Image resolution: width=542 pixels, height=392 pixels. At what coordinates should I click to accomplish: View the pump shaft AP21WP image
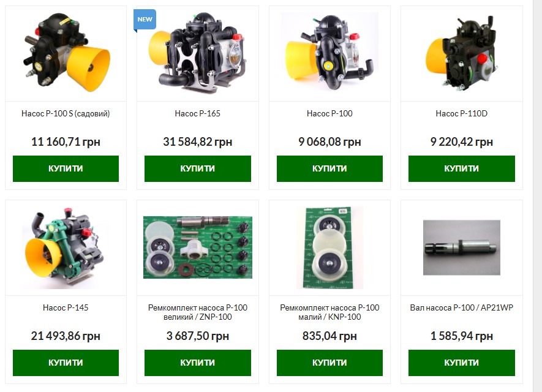(x=461, y=247)
